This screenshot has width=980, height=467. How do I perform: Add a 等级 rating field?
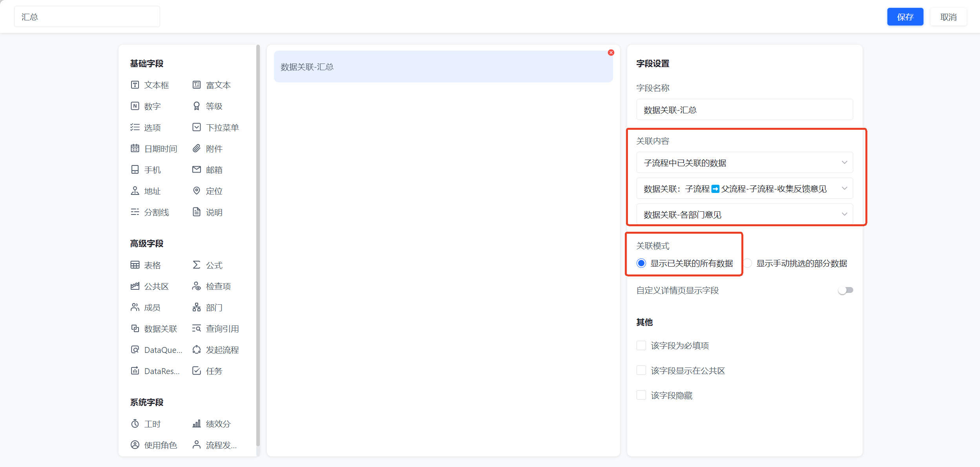tap(208, 106)
